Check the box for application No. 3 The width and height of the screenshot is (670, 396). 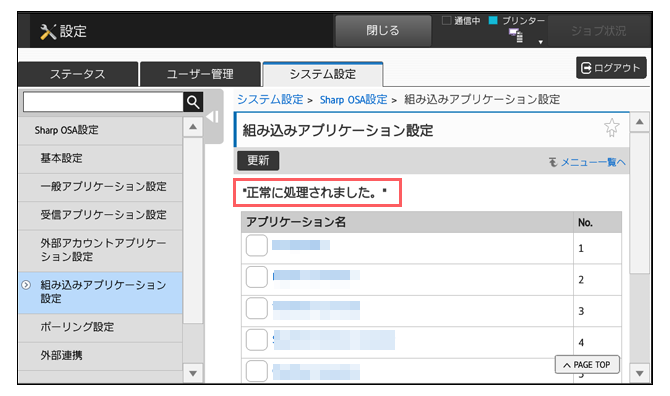click(256, 308)
